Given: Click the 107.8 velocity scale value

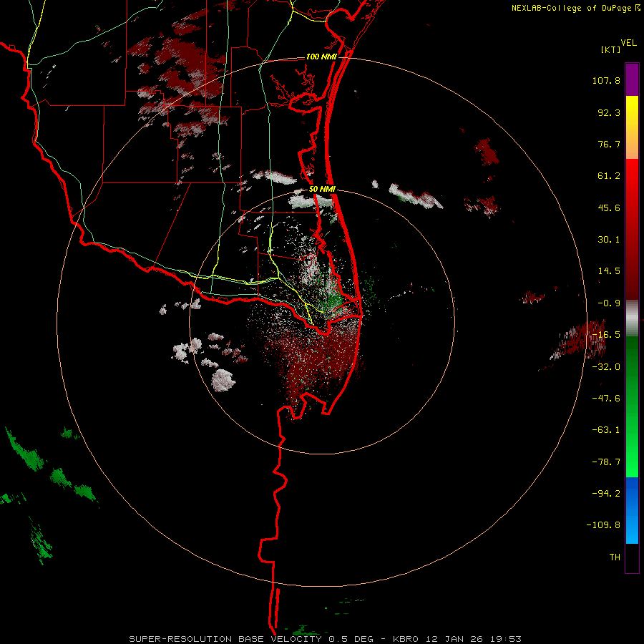Looking at the screenshot, I should coord(606,80).
